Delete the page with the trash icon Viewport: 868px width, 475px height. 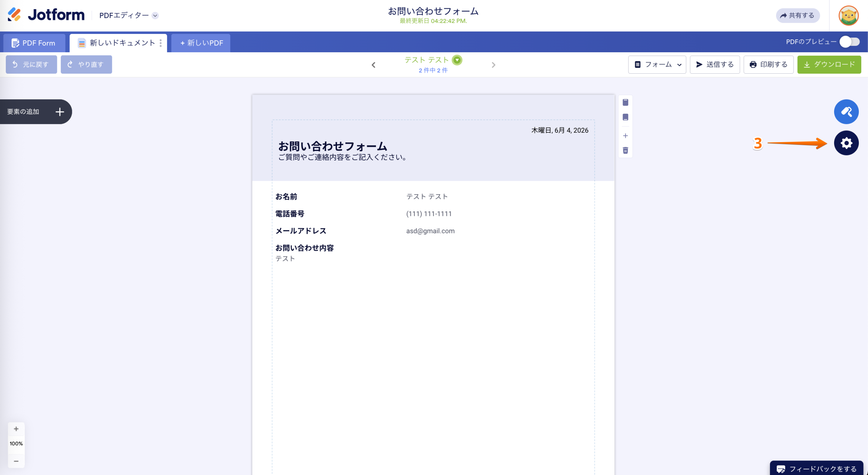(x=626, y=150)
